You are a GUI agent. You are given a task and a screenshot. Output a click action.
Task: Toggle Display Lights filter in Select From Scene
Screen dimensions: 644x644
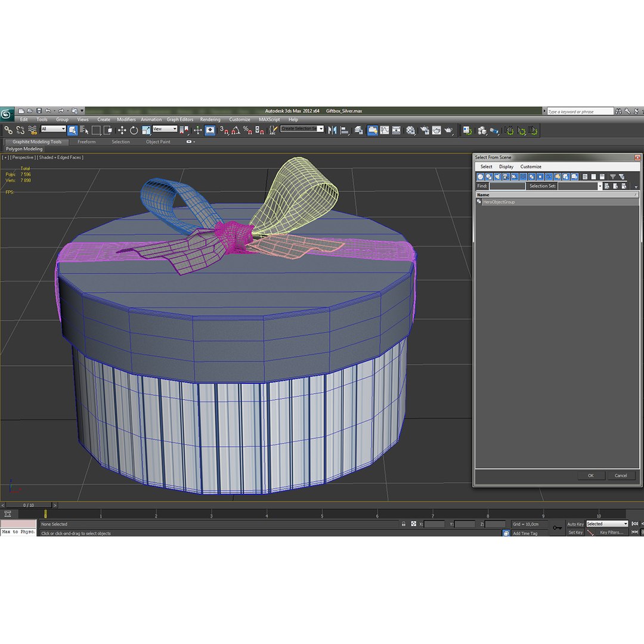497,177
